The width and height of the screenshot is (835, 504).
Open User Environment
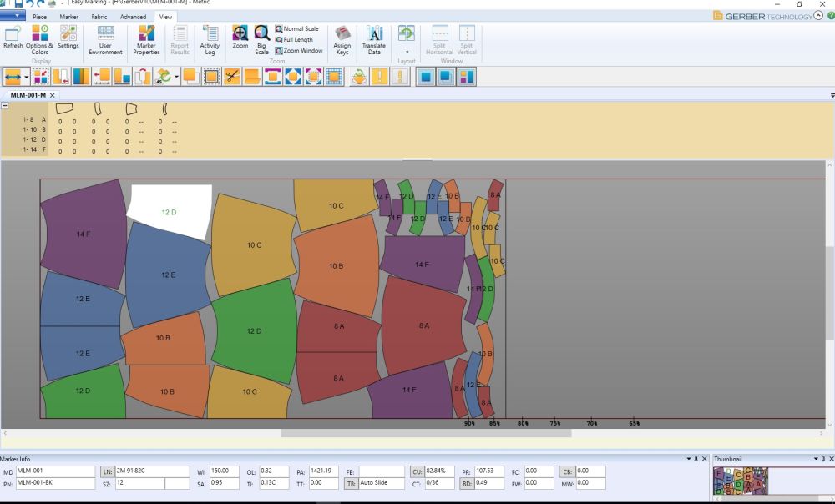[x=105, y=40]
